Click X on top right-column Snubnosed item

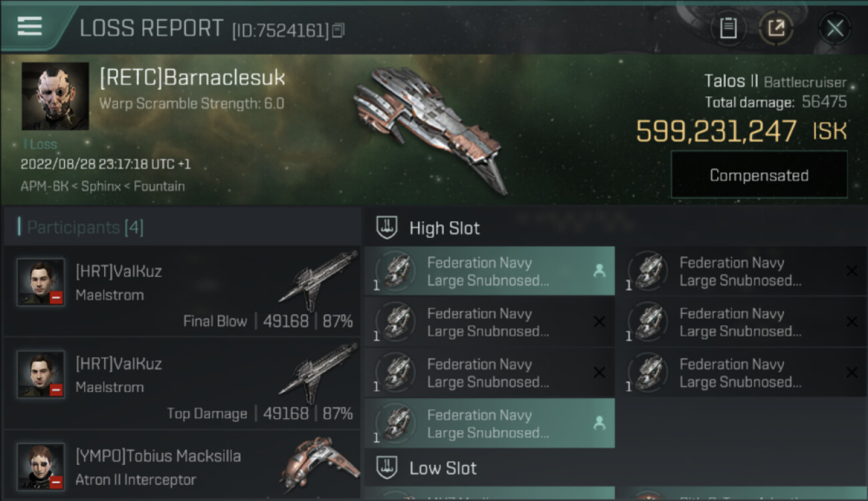tap(851, 271)
